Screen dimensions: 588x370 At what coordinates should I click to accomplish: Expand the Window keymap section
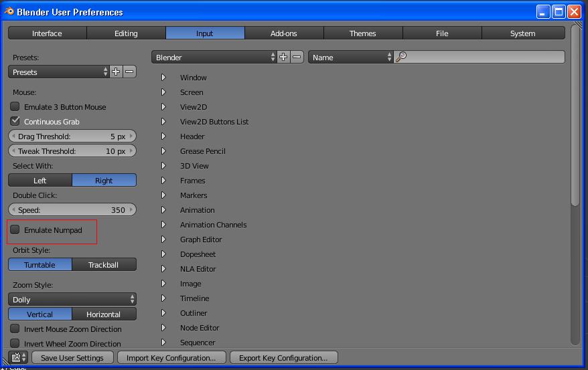click(x=163, y=77)
